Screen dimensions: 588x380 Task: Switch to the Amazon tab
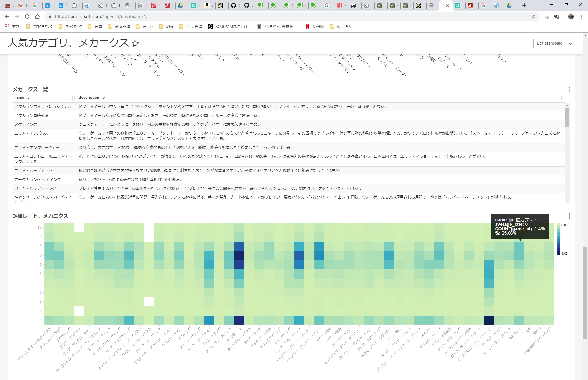coord(207,5)
